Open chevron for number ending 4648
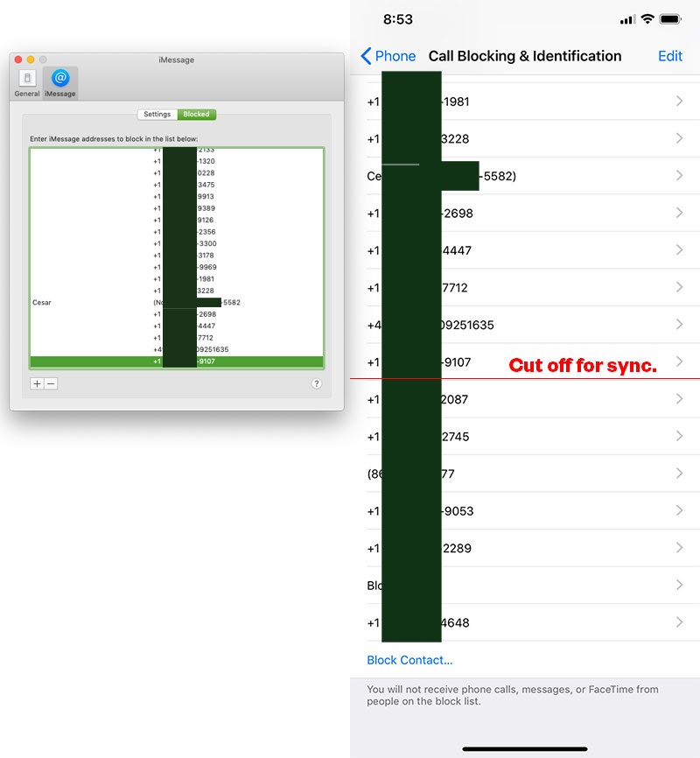Image resolution: width=700 pixels, height=758 pixels. (x=679, y=622)
